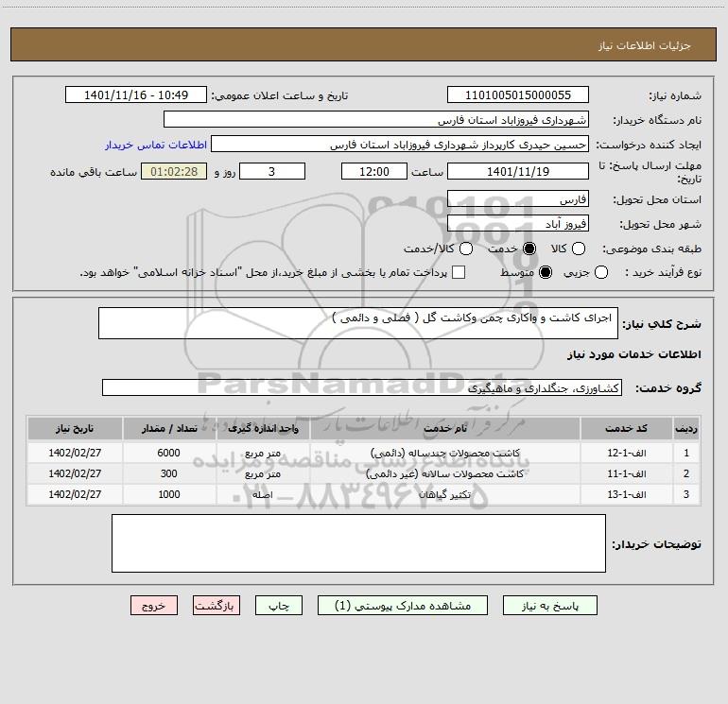Image resolution: width=728 pixels, height=704 pixels.
Task: Open the اطلاعات تماس خریدار link
Action: click(156, 145)
